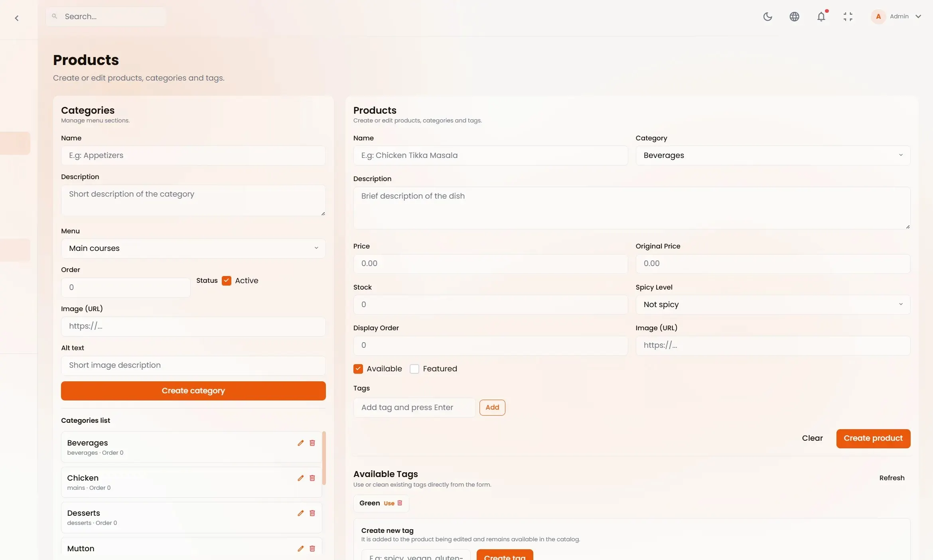The image size is (933, 560).
Task: Delete the Green tag
Action: (x=400, y=503)
